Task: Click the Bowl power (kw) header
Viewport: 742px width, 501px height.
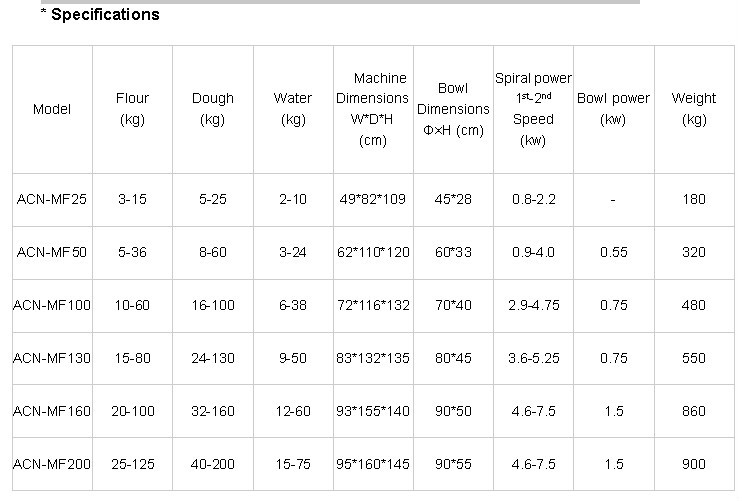Action: point(613,109)
